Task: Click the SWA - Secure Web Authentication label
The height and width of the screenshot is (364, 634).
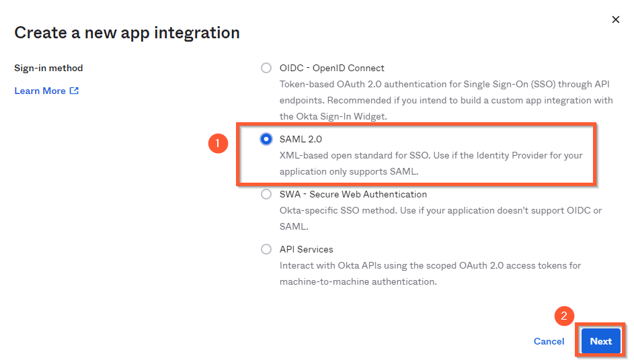Action: coord(353,194)
